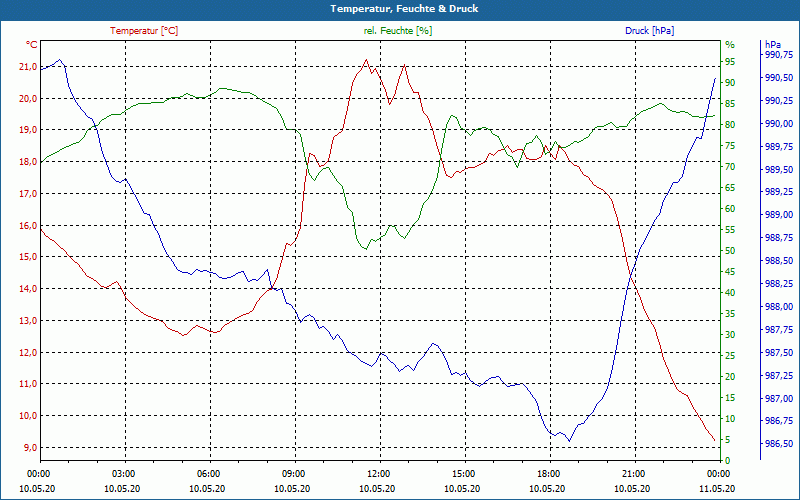Click pressure axis tick "989,50"
800x500 pixels.
[780, 169]
